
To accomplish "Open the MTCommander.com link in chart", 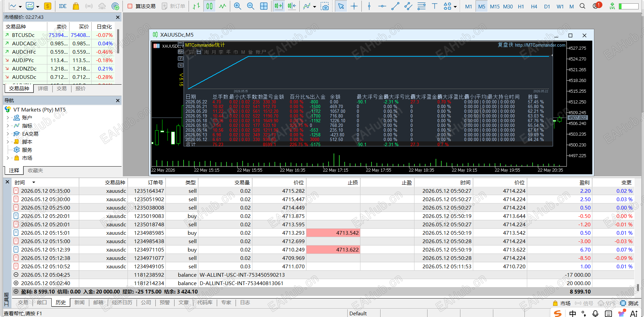I will [x=540, y=45].
